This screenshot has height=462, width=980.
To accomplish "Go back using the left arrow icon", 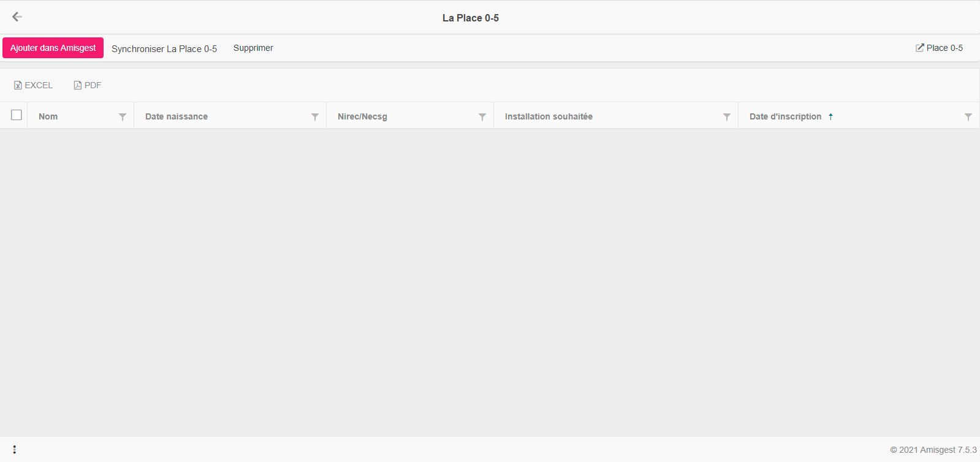I will [x=17, y=17].
